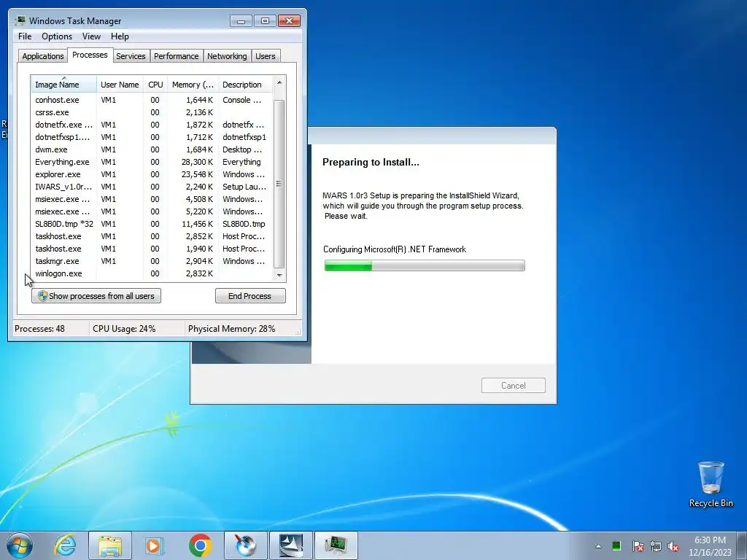The width and height of the screenshot is (747, 560).
Task: Select the dwm.exe process
Action: 152,149
